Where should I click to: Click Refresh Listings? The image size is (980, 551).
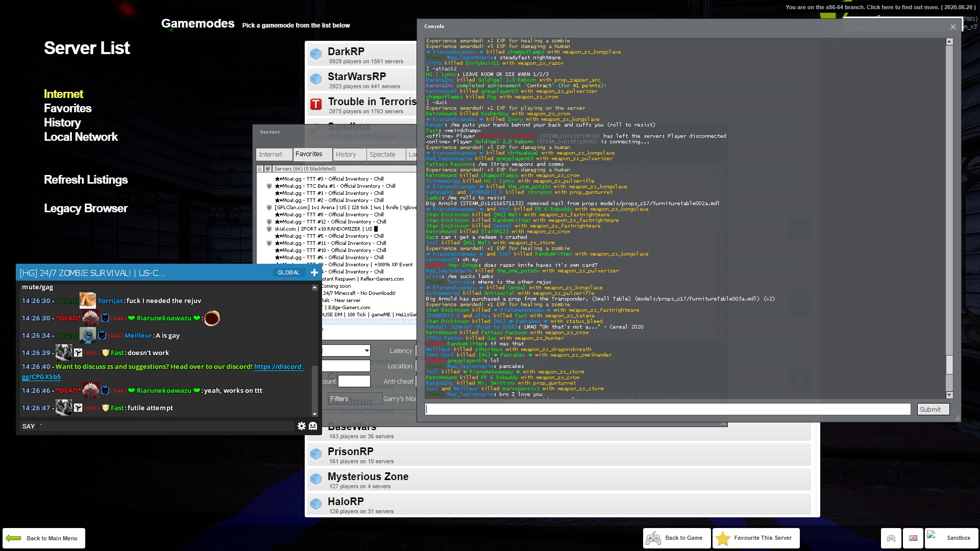click(x=86, y=180)
